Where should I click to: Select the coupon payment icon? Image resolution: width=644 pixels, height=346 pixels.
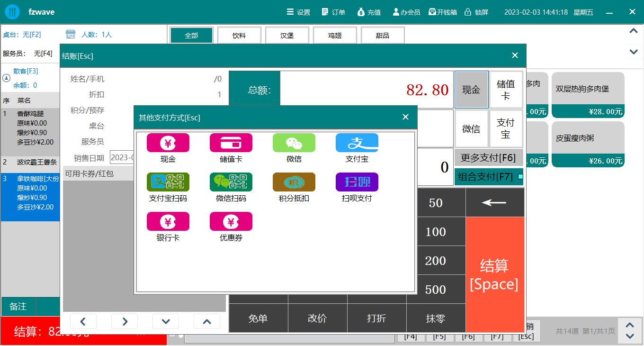pyautogui.click(x=231, y=222)
